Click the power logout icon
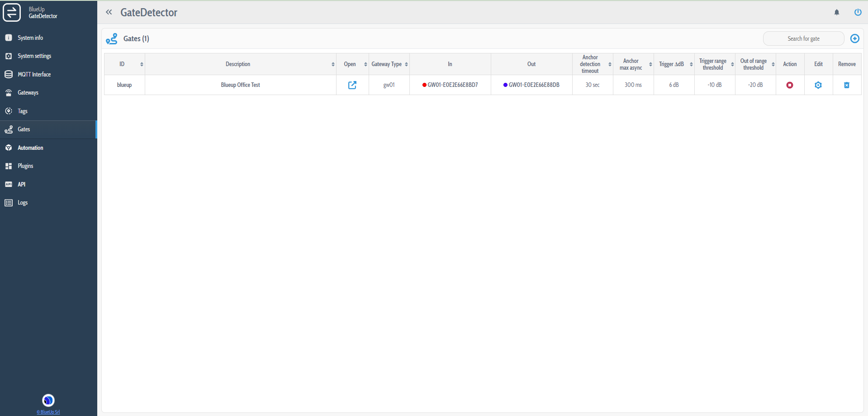Viewport: 868px width, 416px height. pyautogui.click(x=858, y=12)
